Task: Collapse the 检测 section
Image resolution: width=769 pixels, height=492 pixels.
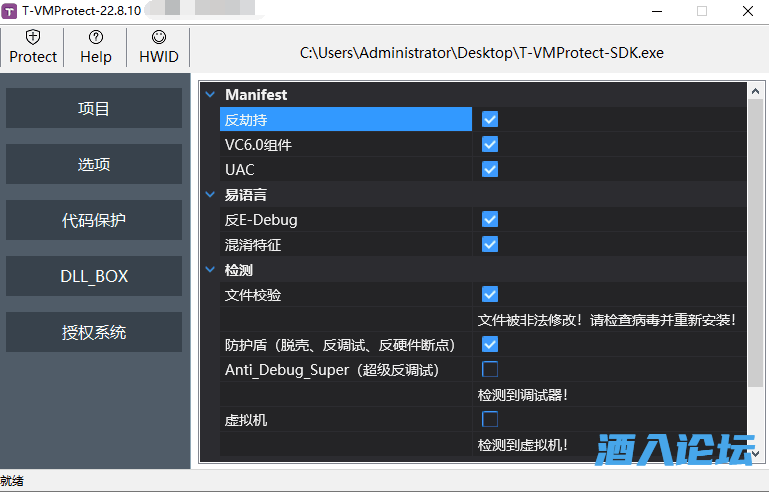Action: [x=210, y=269]
